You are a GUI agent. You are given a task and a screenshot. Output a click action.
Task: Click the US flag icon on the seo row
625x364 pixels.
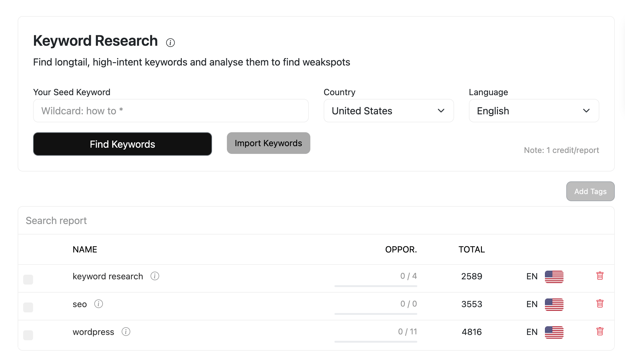tap(554, 304)
